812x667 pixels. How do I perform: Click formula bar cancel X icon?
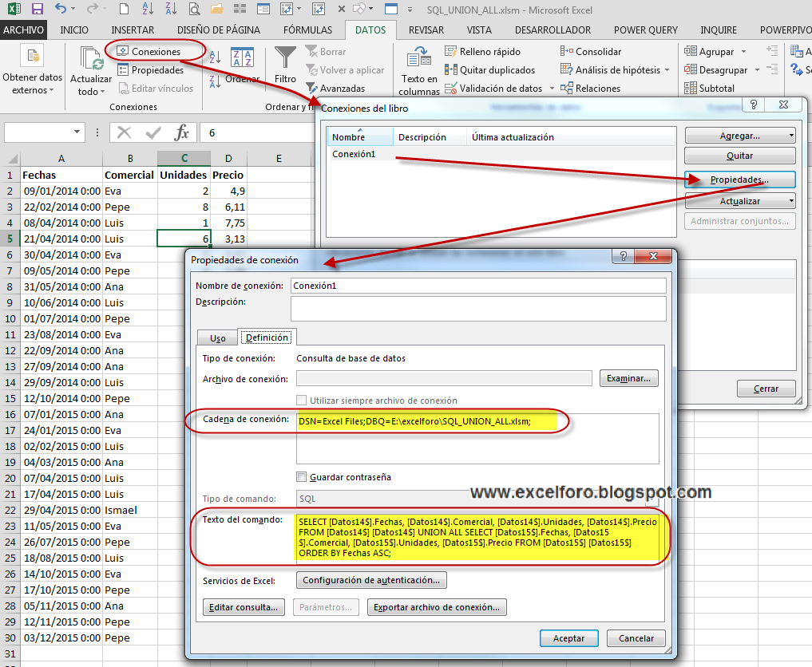(125, 133)
